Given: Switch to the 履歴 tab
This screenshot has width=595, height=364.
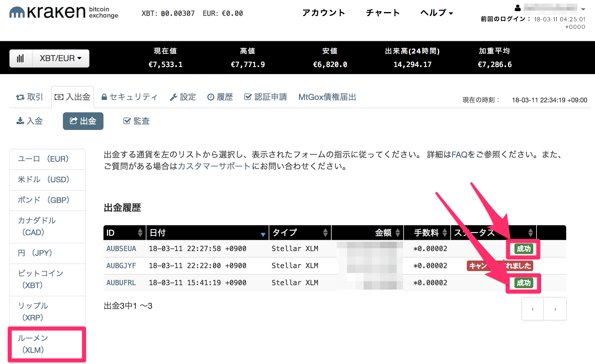Looking at the screenshot, I should [220, 97].
